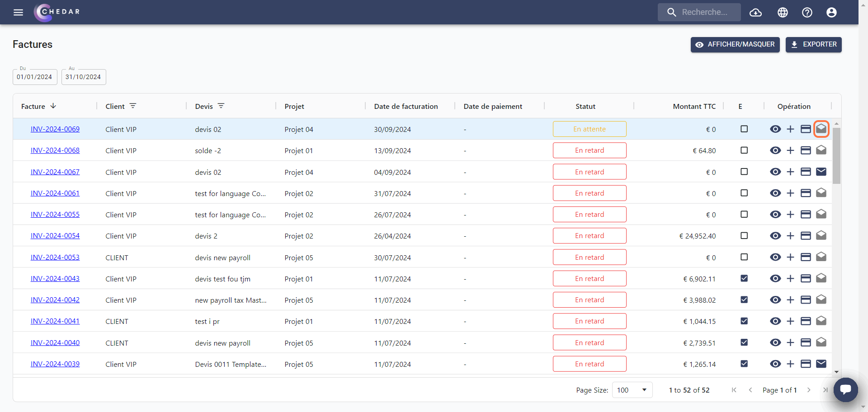Open the chat support bubble

pos(846,389)
